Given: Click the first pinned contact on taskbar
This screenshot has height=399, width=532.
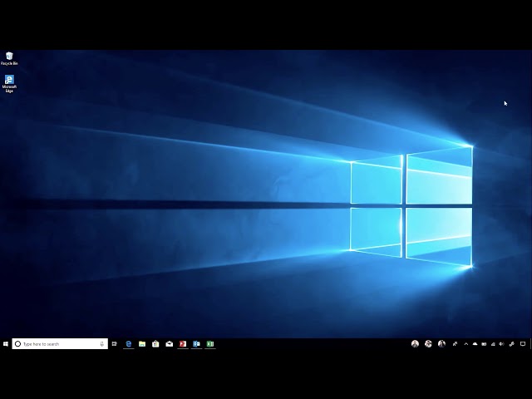Looking at the screenshot, I should [x=415, y=343].
